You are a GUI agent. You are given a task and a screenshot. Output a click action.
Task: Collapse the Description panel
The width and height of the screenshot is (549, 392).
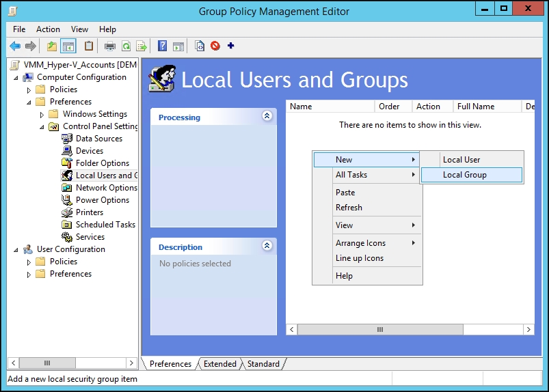tap(267, 247)
